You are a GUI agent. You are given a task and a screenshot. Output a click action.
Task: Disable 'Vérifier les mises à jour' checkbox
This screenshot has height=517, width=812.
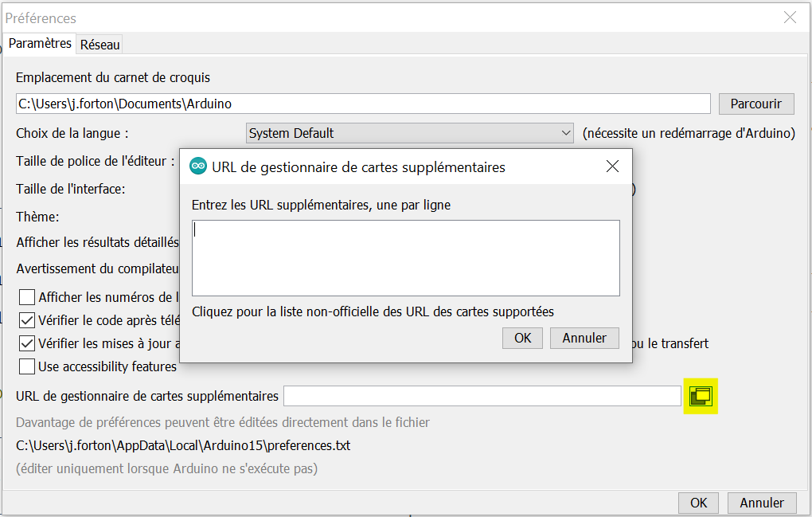click(27, 344)
